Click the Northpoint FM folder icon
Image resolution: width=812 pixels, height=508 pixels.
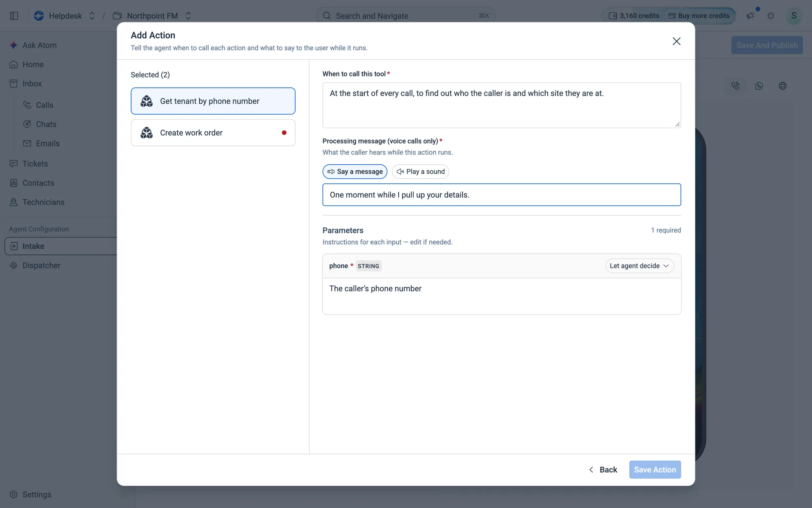pos(117,15)
